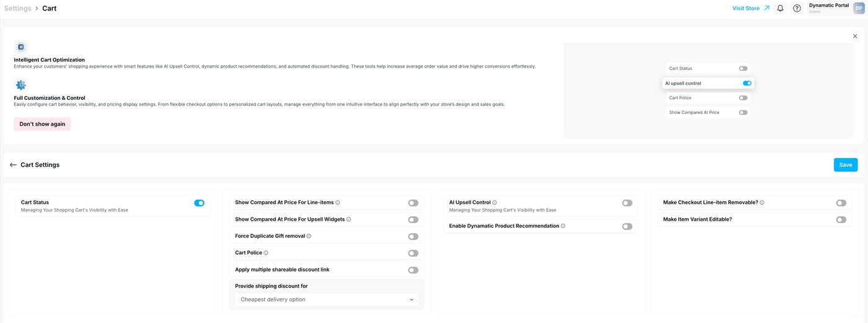Go to Settings in the breadcrumb

pyautogui.click(x=17, y=9)
